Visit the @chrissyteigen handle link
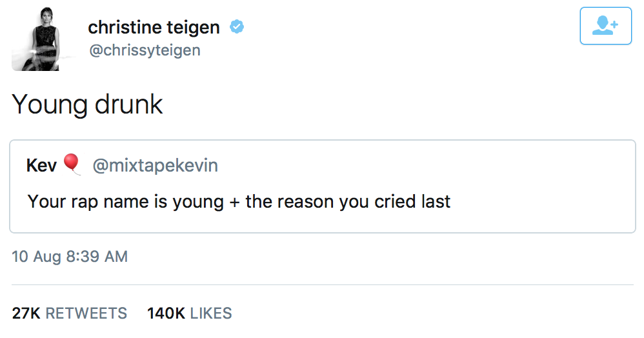Screen dimensions: 644x338 point(144,50)
